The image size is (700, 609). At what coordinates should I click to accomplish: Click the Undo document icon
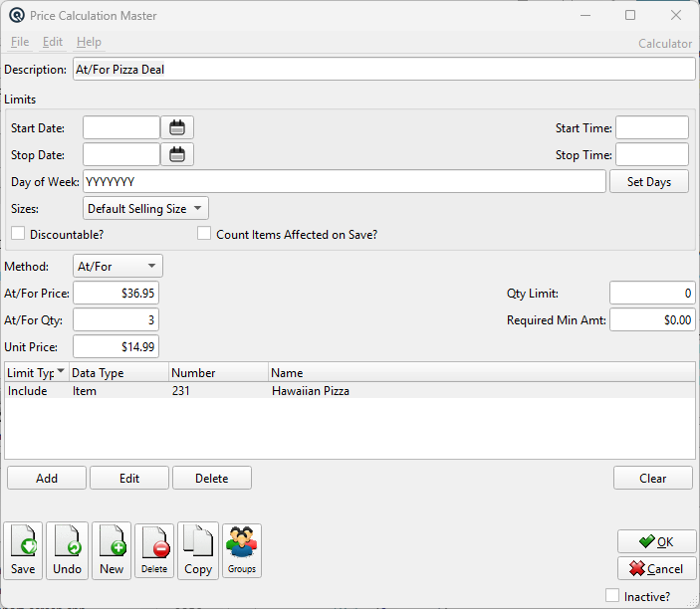67,550
